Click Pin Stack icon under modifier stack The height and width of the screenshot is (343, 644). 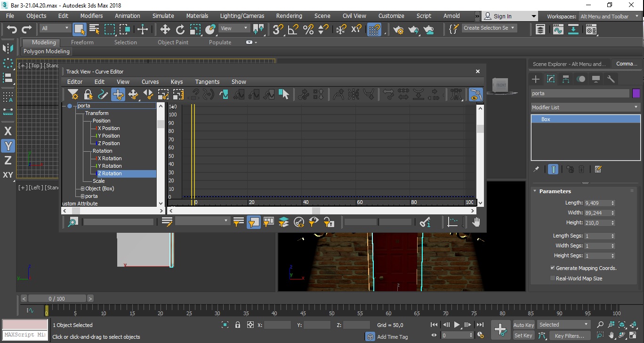[x=536, y=169]
